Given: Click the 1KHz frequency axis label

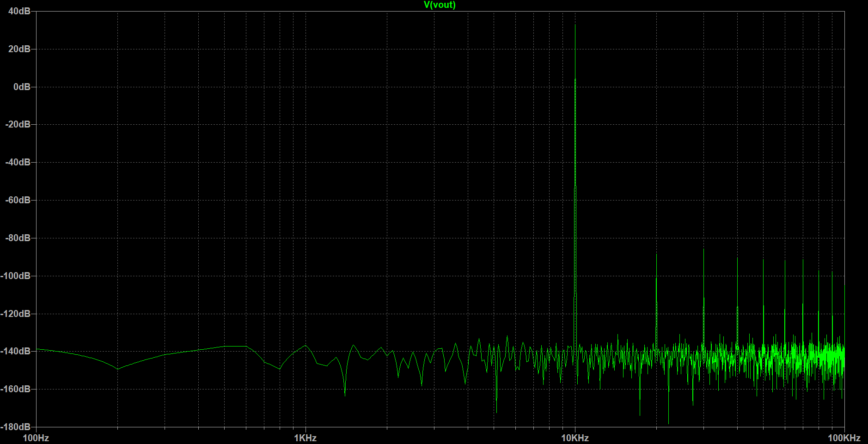Looking at the screenshot, I should (x=306, y=438).
